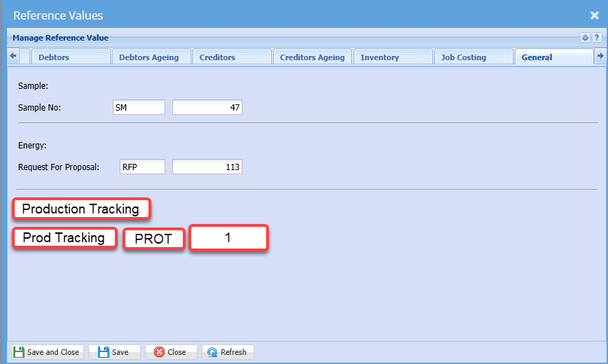Open the help question mark icon

[x=597, y=38]
